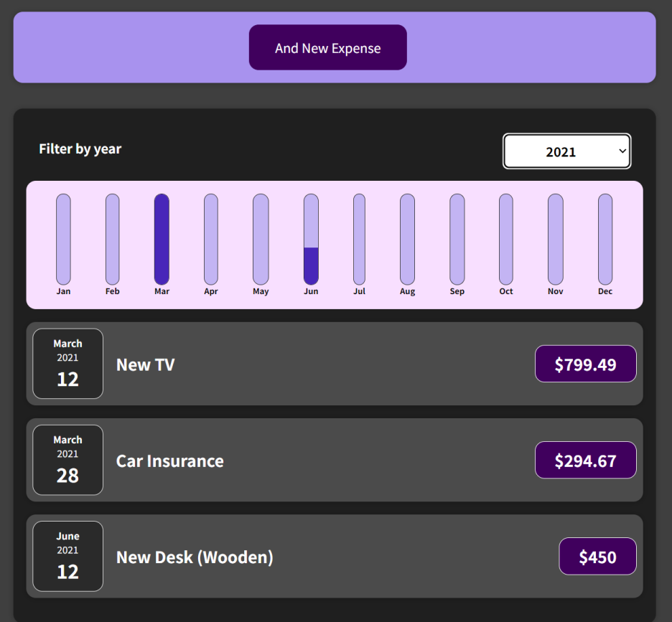Click the New TV expense title
Image resolution: width=672 pixels, height=622 pixels.
coord(145,364)
